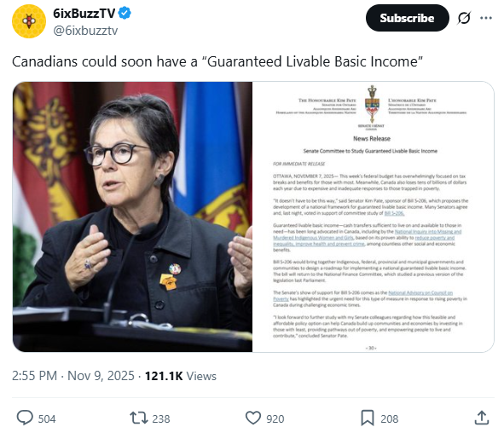Open the Senate news release image
Viewport: 504px width, 433px height.
point(374,216)
